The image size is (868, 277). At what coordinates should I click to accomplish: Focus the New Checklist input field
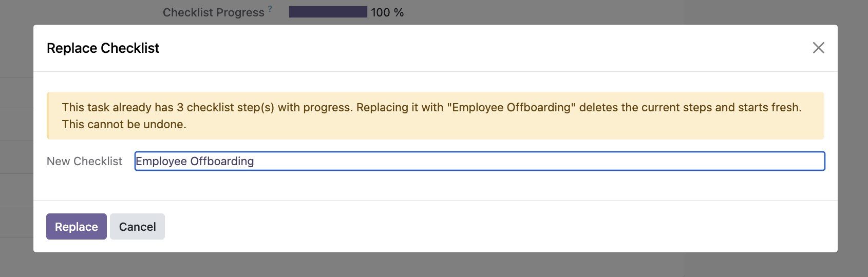480,161
